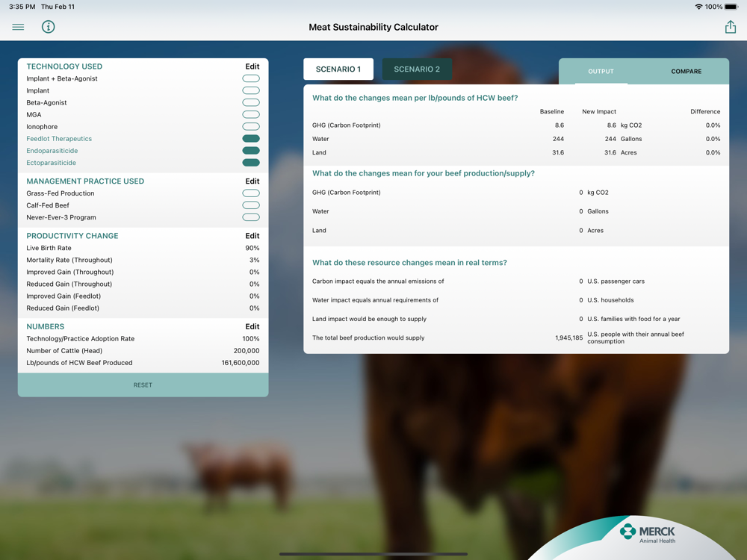Select the Mortality Rate 3% value
The image size is (747, 560).
(x=255, y=260)
